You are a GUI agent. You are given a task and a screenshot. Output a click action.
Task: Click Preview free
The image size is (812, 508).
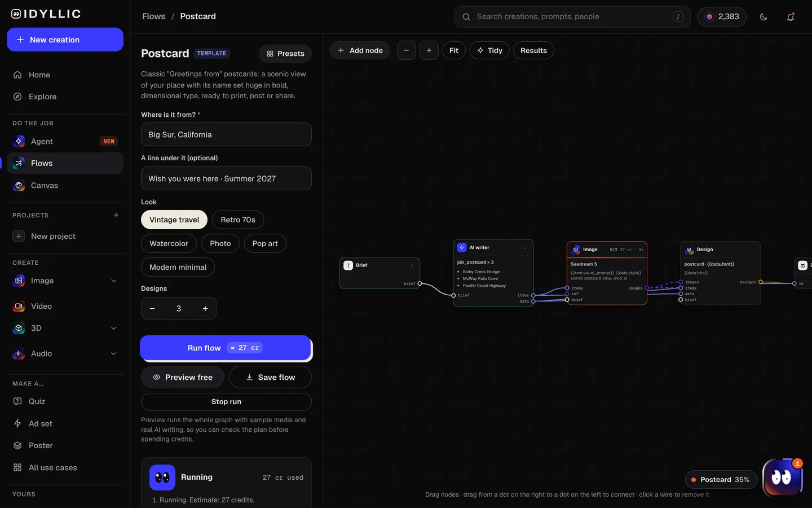click(x=183, y=377)
